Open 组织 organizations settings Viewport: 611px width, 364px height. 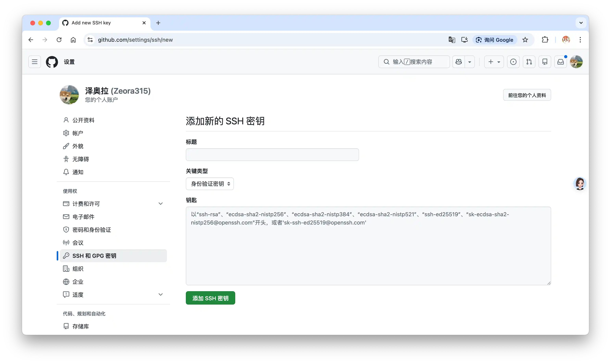coord(113,269)
